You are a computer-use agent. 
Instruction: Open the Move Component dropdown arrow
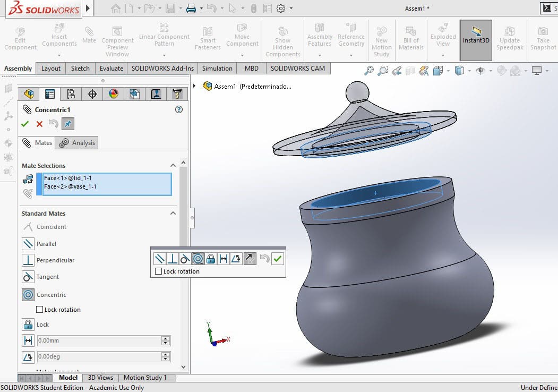pyautogui.click(x=242, y=55)
